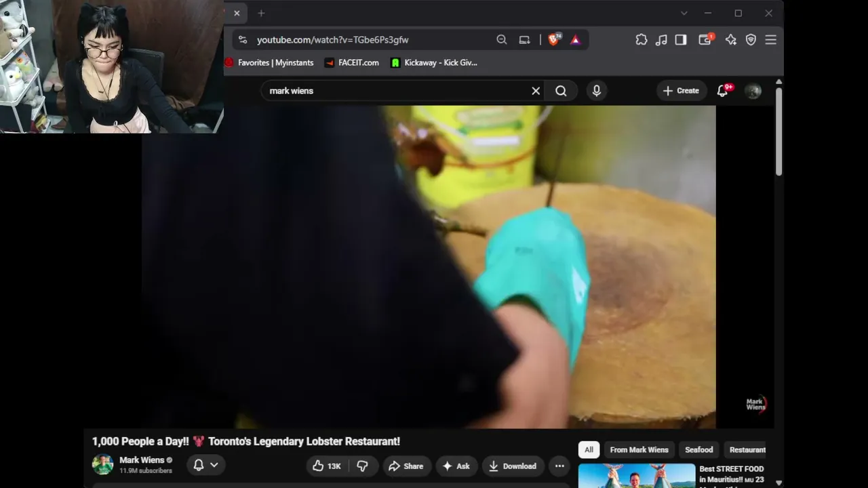868x488 pixels.
Task: Open 'Best STREET FOOD in Mauritius!!' video title
Action: coord(732,474)
